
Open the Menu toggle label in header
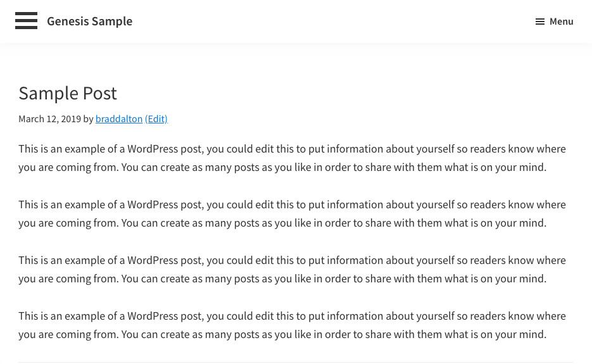click(x=561, y=22)
